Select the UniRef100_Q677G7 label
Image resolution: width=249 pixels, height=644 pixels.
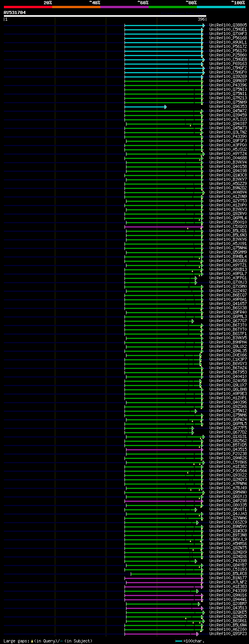228,321
